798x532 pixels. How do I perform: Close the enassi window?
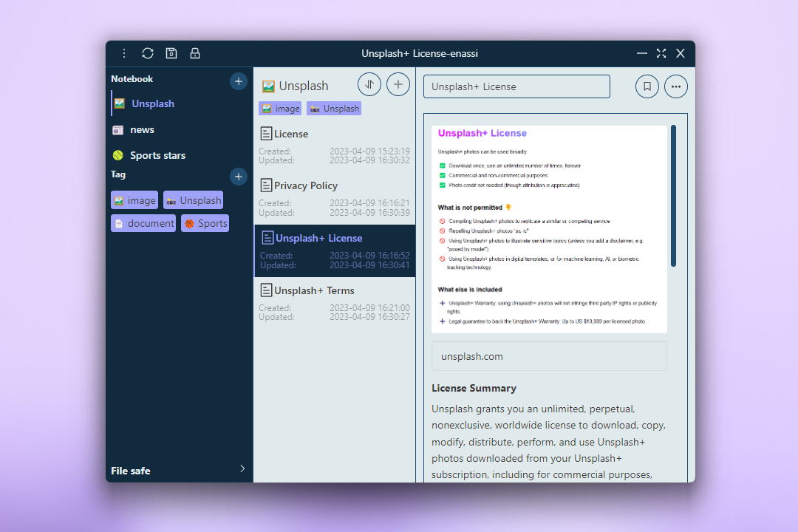coord(681,53)
